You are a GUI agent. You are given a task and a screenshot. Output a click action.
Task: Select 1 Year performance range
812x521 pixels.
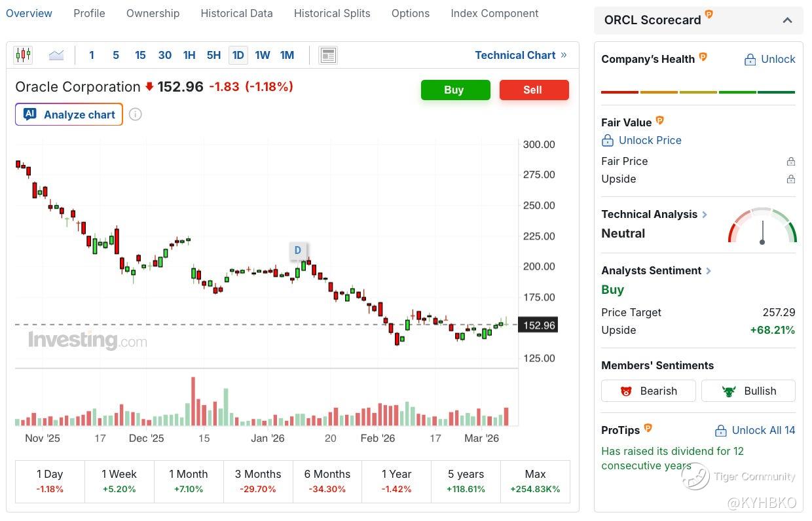tap(397, 481)
